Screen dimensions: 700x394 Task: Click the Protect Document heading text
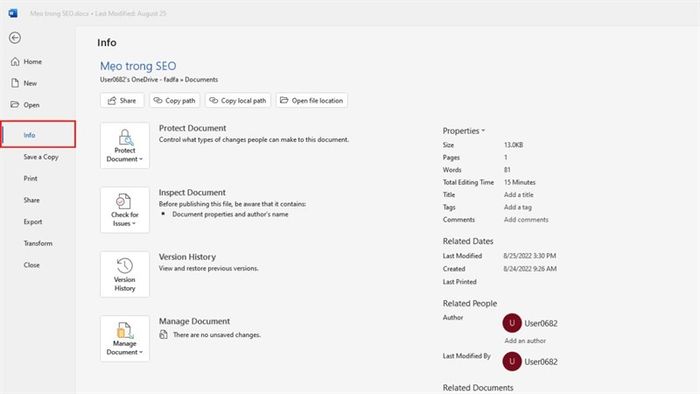[x=192, y=128]
